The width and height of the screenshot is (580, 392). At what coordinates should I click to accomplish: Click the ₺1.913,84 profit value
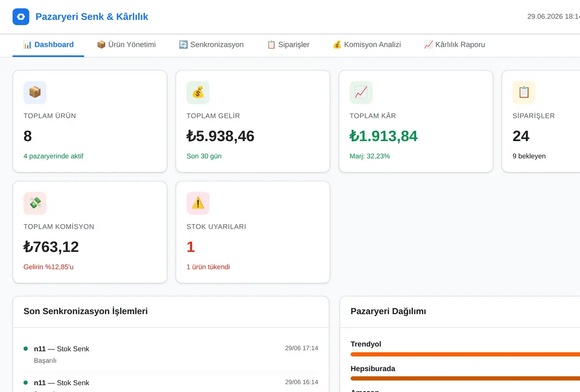point(384,136)
